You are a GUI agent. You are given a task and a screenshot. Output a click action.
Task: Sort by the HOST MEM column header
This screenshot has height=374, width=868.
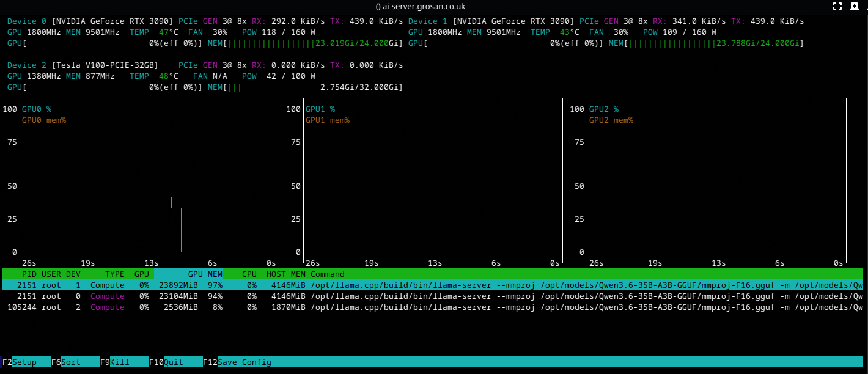point(286,274)
